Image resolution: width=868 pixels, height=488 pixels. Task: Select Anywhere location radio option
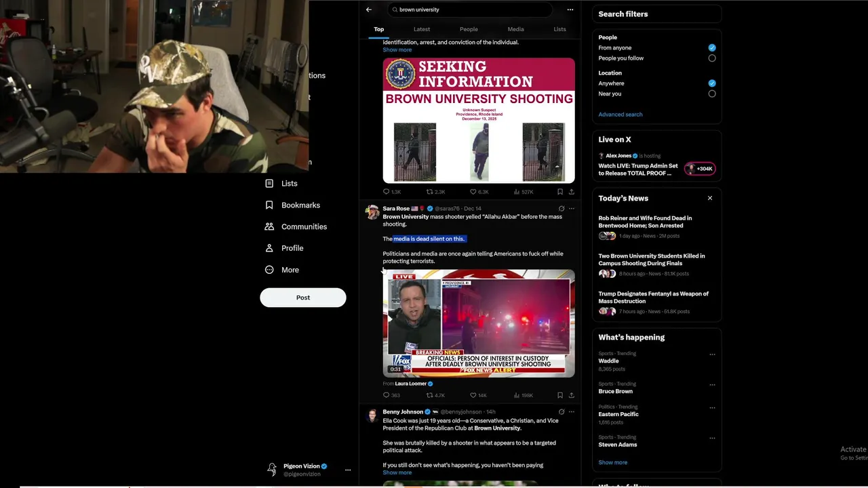click(712, 83)
